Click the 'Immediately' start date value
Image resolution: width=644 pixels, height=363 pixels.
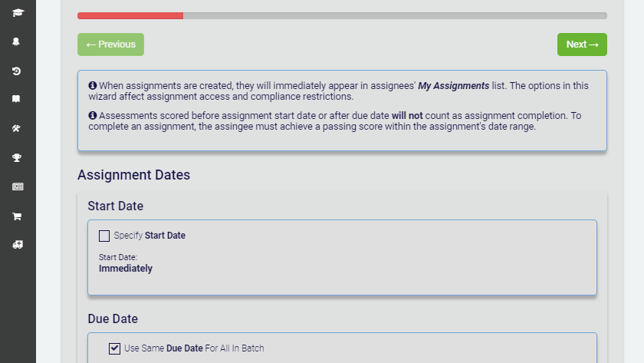pos(126,269)
